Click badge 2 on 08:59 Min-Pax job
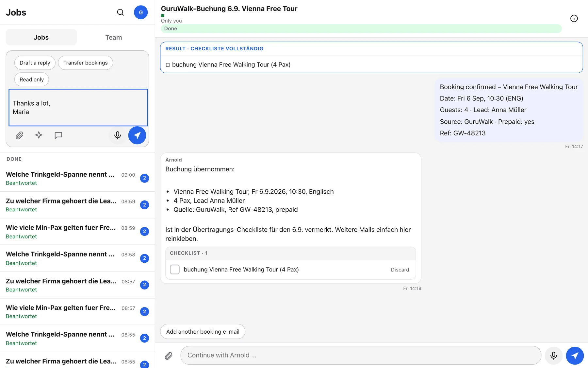 tap(144, 232)
